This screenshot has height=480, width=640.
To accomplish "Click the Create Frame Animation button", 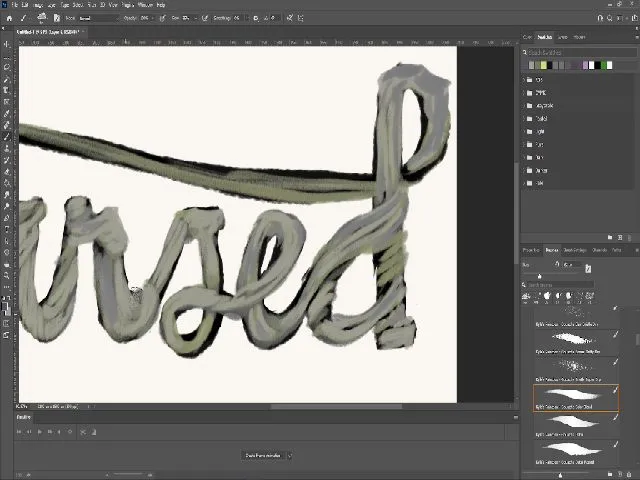I will click(263, 455).
